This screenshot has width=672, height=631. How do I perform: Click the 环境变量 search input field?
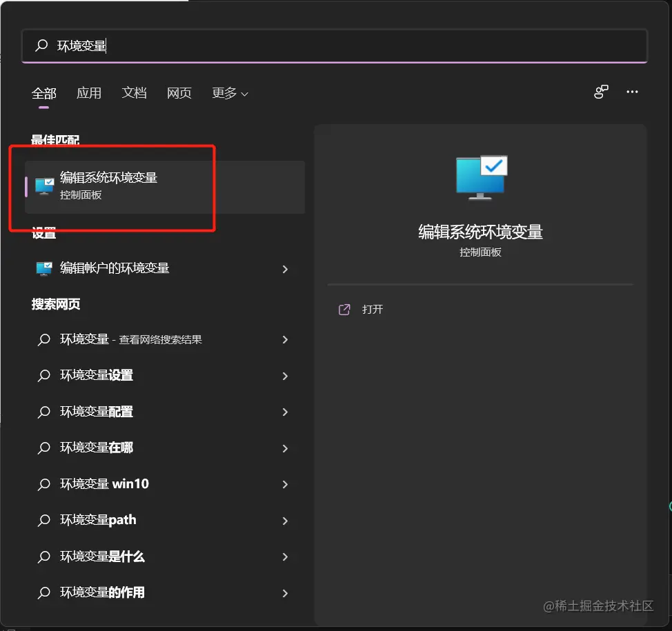click(x=335, y=46)
